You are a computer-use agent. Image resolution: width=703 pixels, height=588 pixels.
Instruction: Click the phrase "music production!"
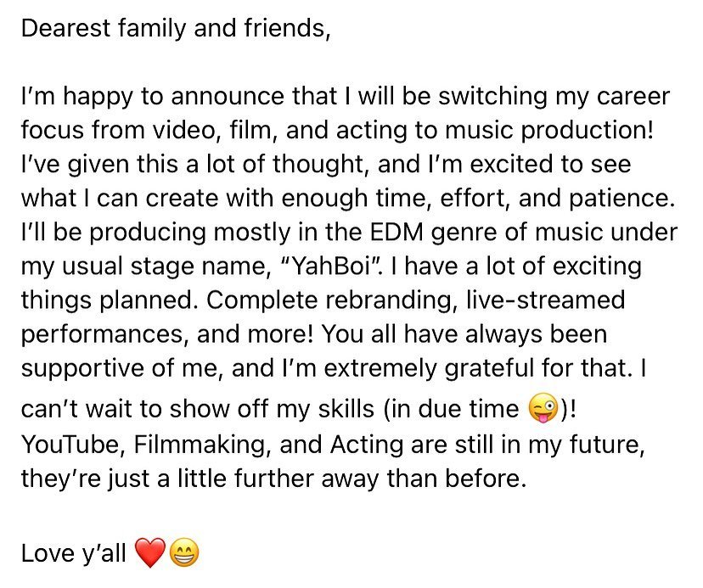click(549, 131)
